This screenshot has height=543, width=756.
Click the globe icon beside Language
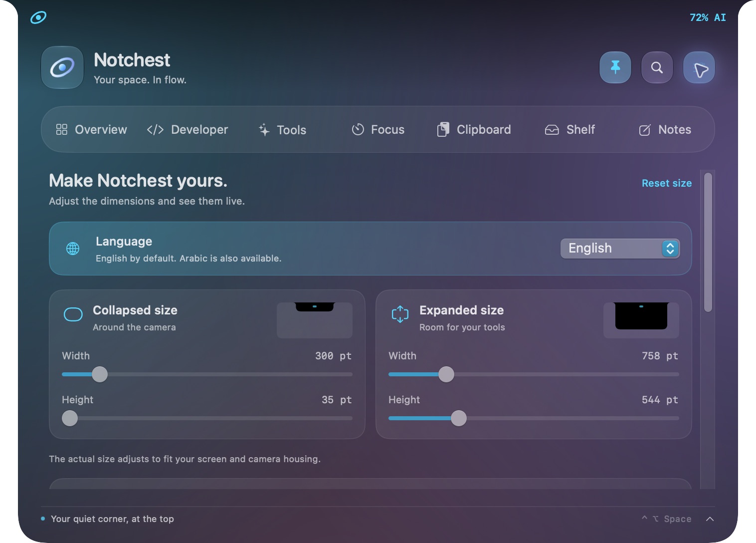coord(73,249)
